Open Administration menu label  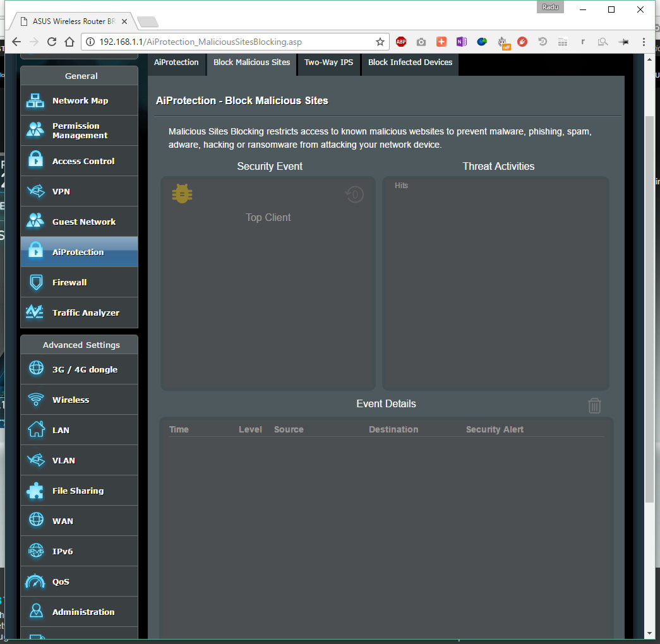[83, 612]
